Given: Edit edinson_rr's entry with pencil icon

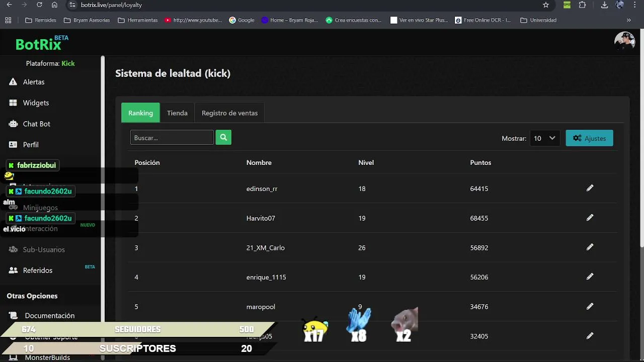Looking at the screenshot, I should [590, 188].
